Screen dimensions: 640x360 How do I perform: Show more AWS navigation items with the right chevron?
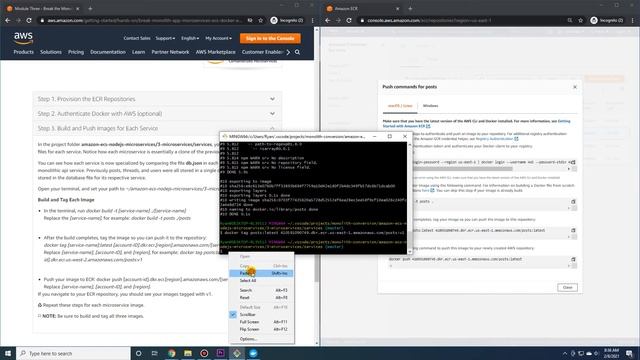[x=288, y=52]
